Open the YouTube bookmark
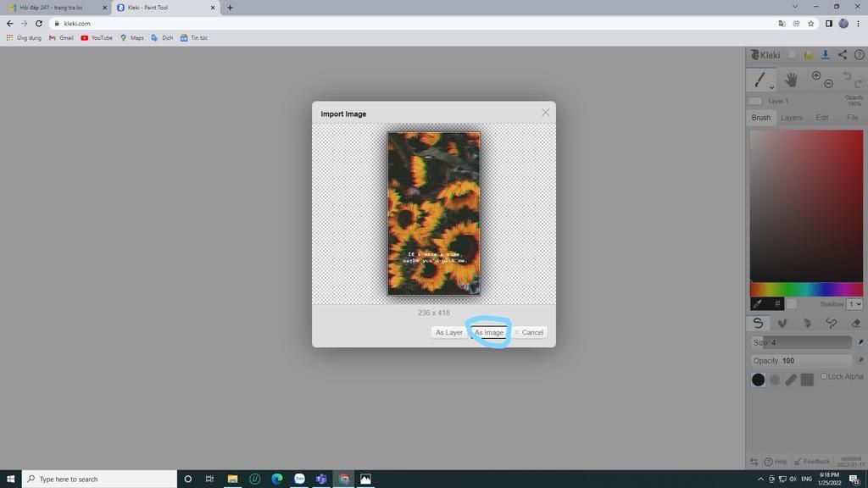Screen dimensions: 868x488 (x=97, y=37)
